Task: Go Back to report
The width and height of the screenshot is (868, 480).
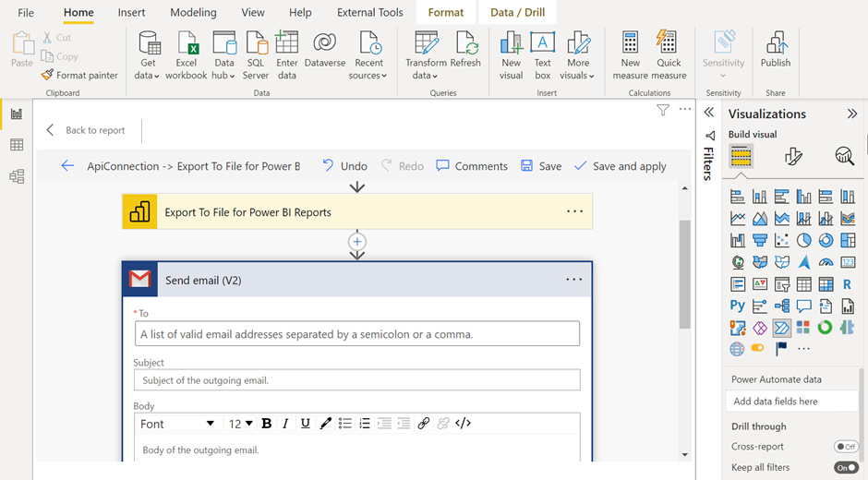Action: tap(86, 130)
